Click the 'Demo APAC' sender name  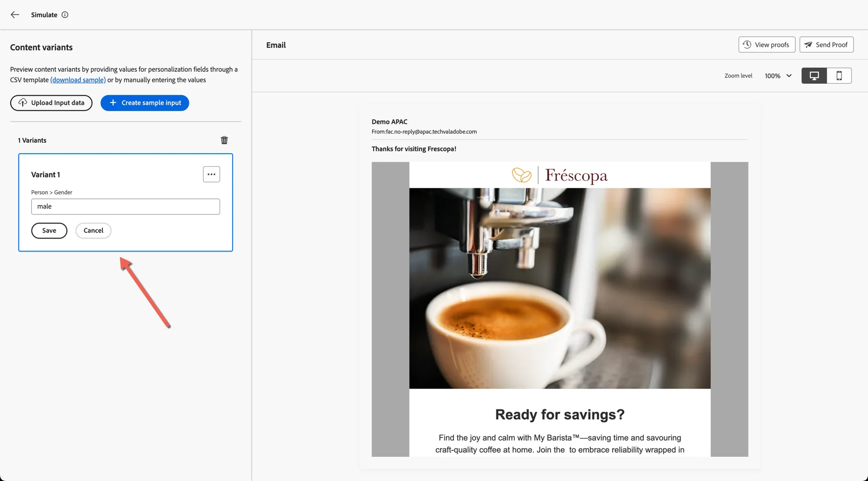(x=389, y=122)
